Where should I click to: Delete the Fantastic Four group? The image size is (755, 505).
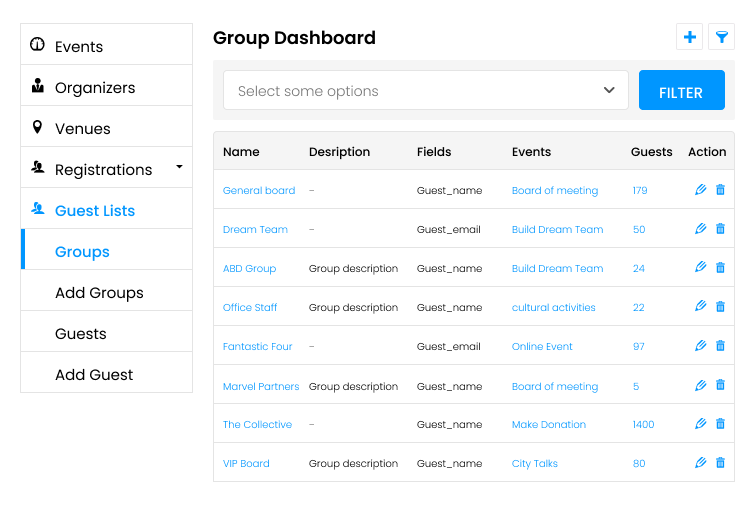click(x=720, y=346)
